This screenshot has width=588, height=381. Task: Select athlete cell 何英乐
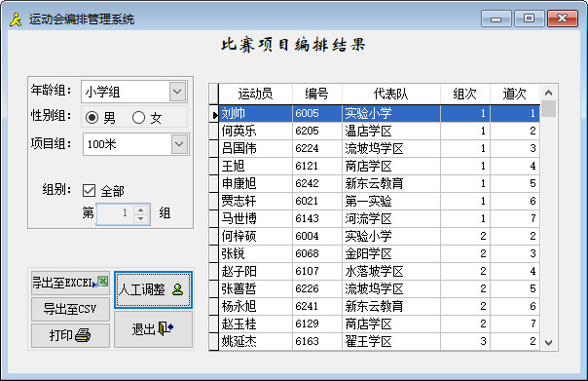tap(255, 131)
